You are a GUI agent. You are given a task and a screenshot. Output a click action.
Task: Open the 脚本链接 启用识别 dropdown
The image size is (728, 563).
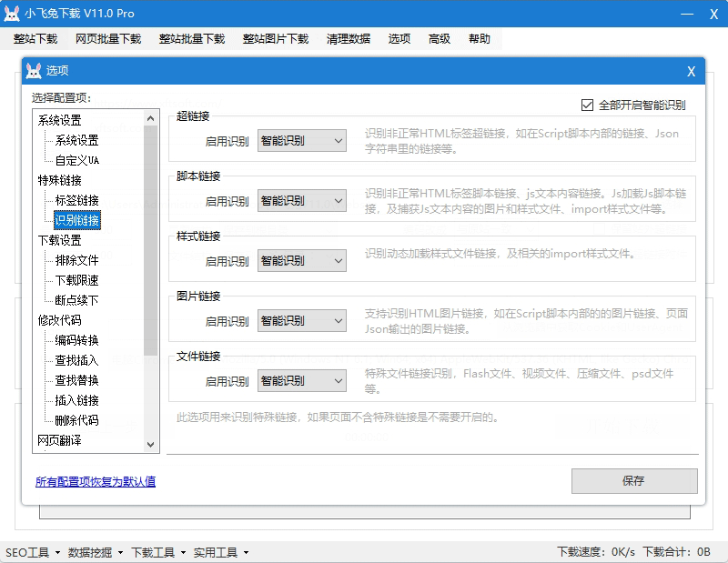pos(301,201)
